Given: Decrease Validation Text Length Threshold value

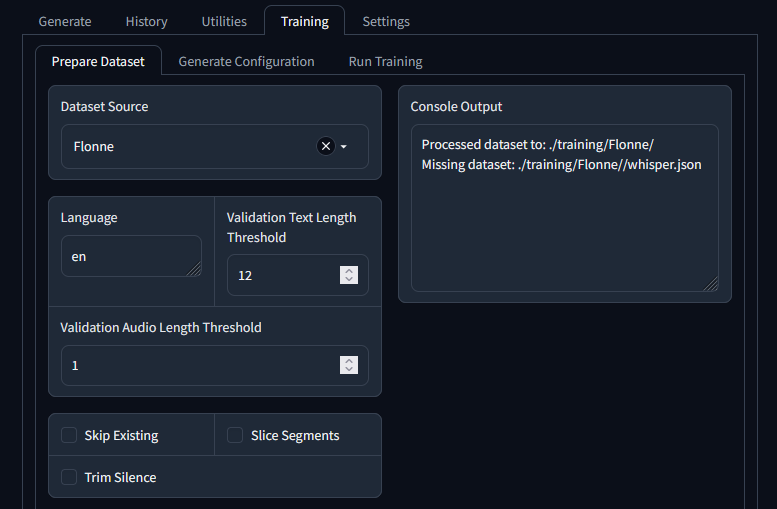Looking at the screenshot, I should [x=349, y=280].
